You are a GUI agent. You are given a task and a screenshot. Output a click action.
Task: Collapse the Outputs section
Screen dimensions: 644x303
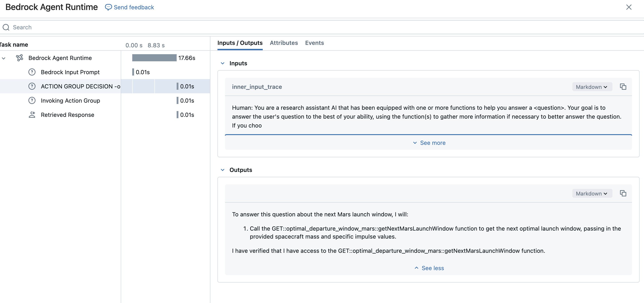tap(223, 170)
